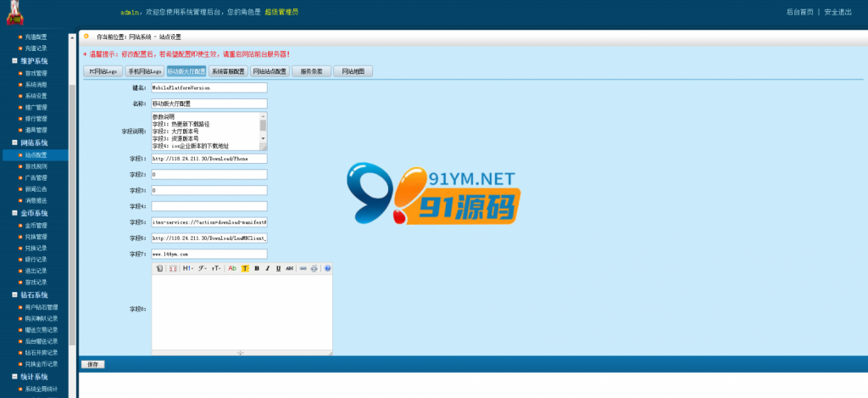This screenshot has height=398, width=868.
Task: Open 银行记录 in the sidebar
Action: (36, 260)
